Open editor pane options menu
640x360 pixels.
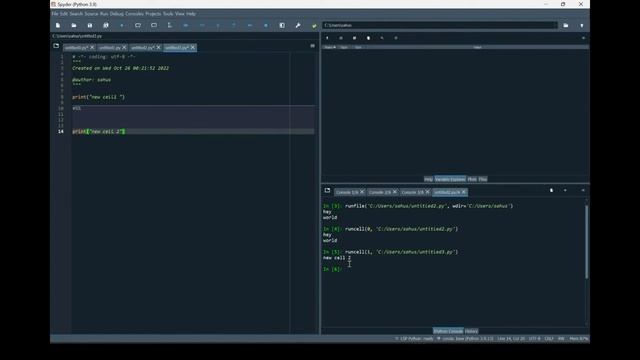click(x=313, y=46)
